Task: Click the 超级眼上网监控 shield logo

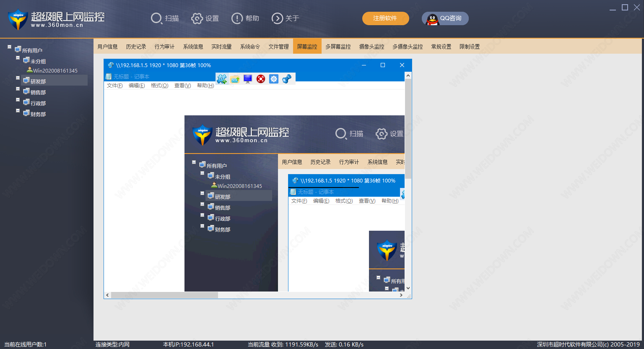Action: (18, 20)
